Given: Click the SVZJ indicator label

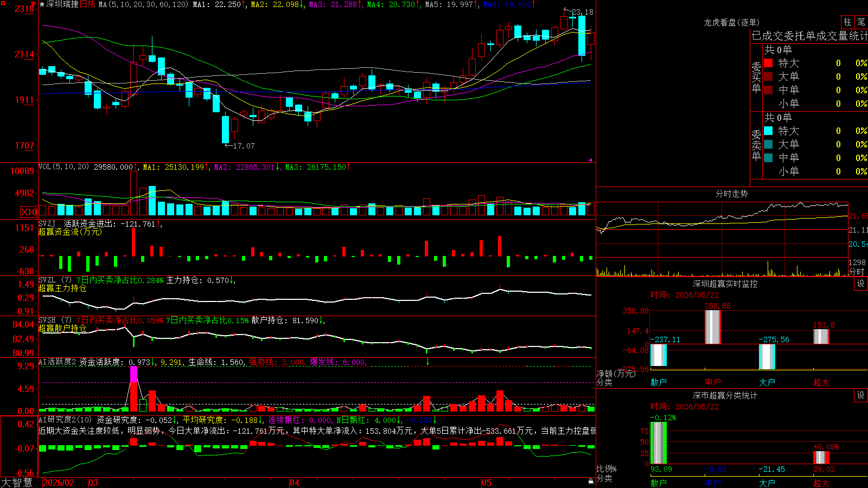Looking at the screenshot, I should point(47,223).
